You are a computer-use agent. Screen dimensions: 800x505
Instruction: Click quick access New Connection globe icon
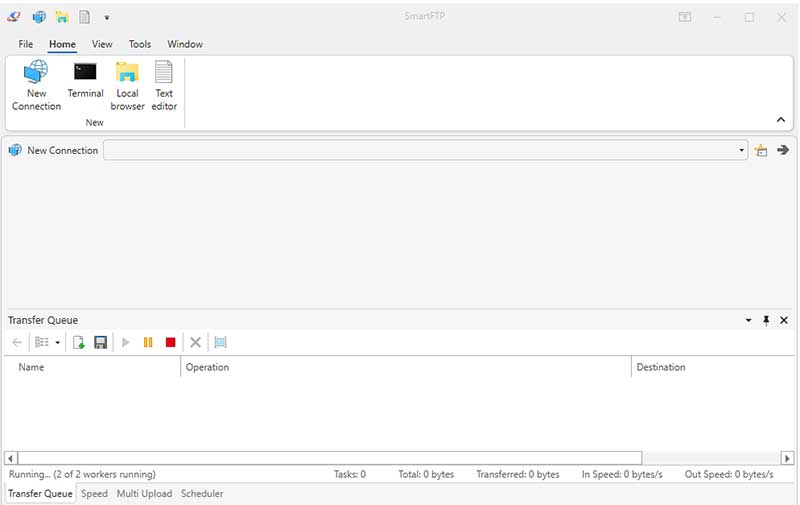coord(39,17)
